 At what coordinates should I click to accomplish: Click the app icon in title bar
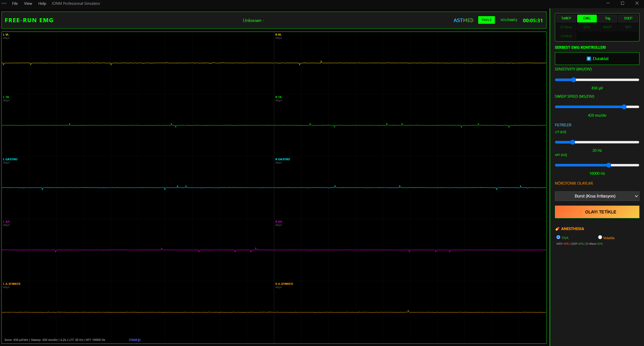click(x=4, y=3)
